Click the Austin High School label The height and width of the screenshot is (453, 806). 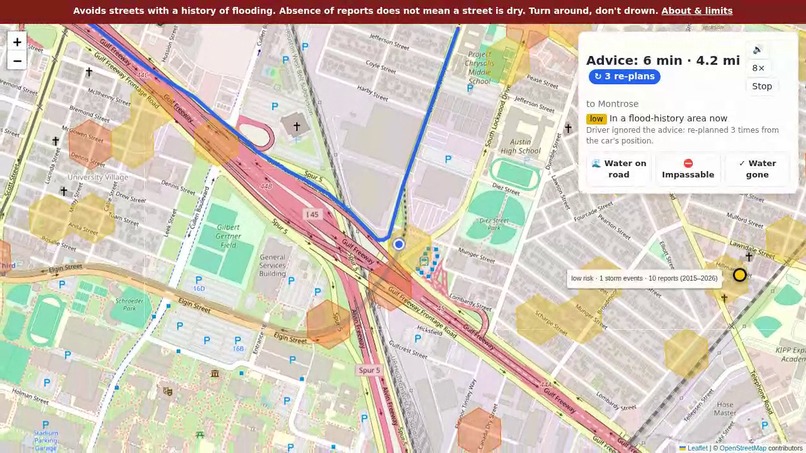pos(520,146)
